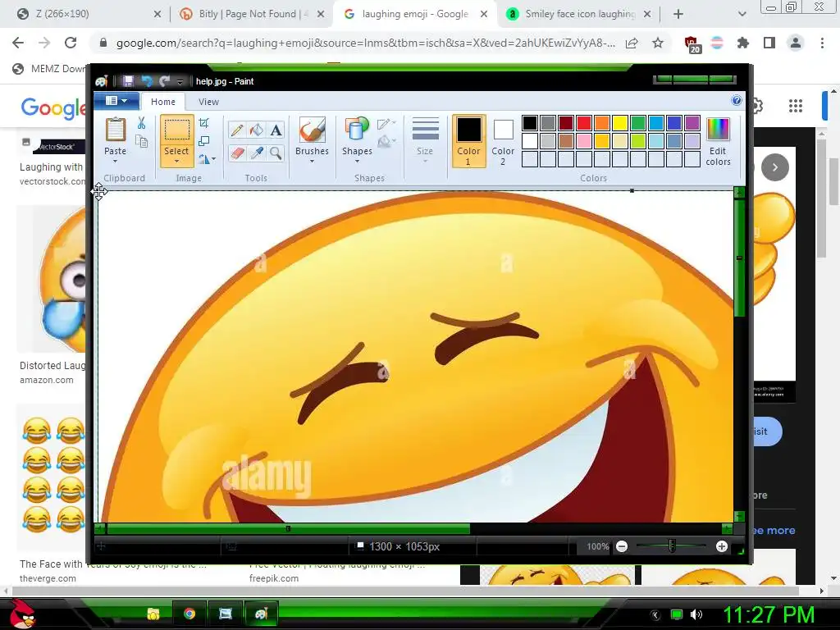
Task: Click the share page icon in address bar
Action: (632, 43)
